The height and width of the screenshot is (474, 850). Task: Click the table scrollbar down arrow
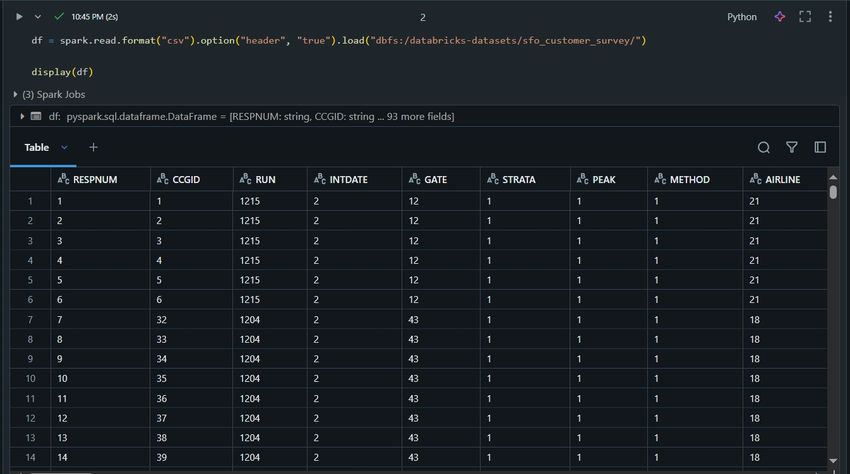coord(833,461)
